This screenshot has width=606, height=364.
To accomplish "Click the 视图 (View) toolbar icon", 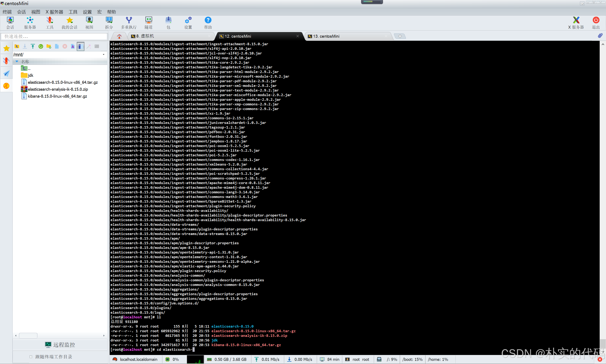I will click(89, 23).
